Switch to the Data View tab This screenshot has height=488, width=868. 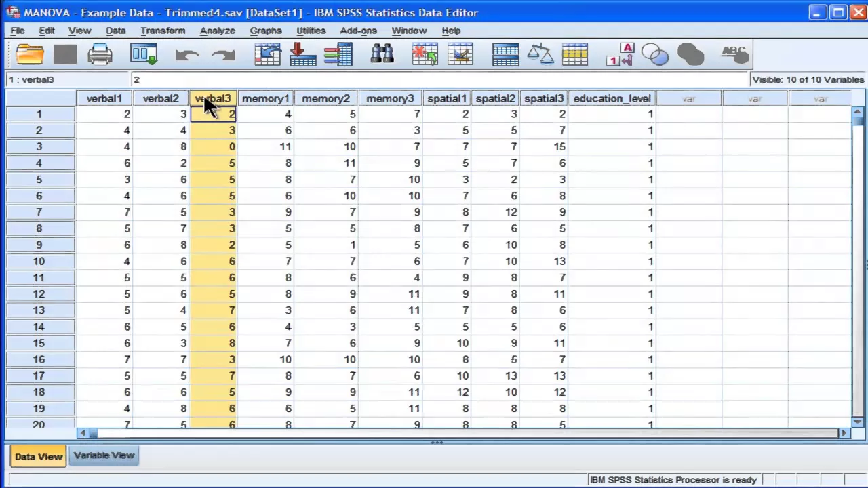tap(39, 456)
